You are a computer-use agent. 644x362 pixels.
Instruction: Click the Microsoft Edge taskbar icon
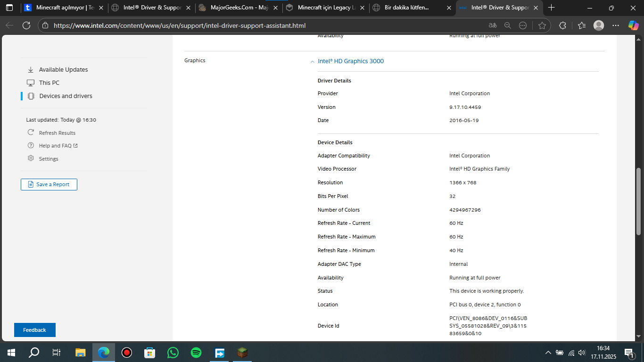(x=104, y=353)
